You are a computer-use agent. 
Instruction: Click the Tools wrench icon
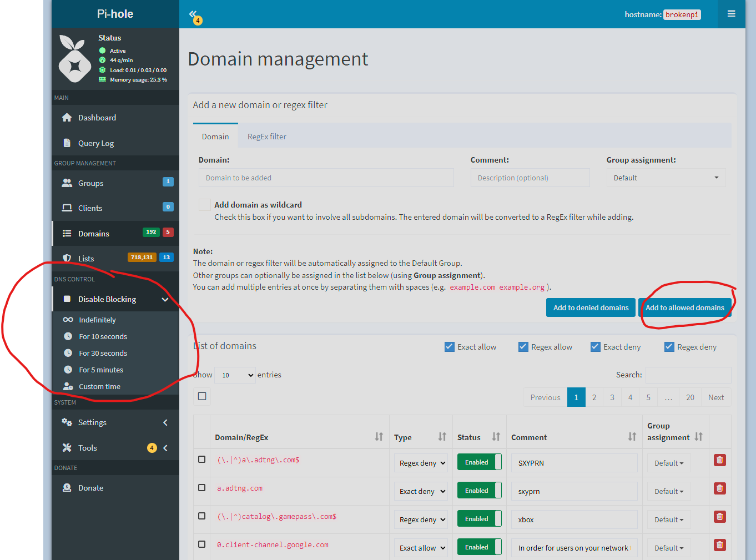67,448
